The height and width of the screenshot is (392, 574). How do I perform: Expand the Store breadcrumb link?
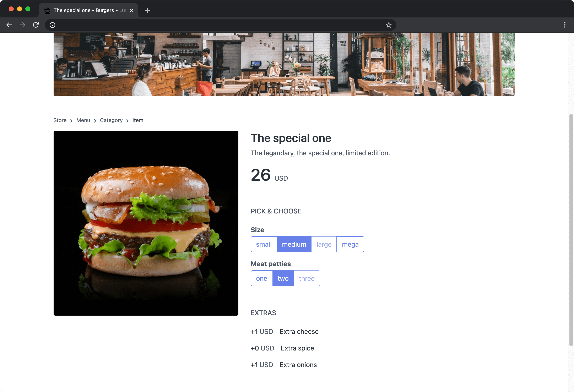coord(60,120)
